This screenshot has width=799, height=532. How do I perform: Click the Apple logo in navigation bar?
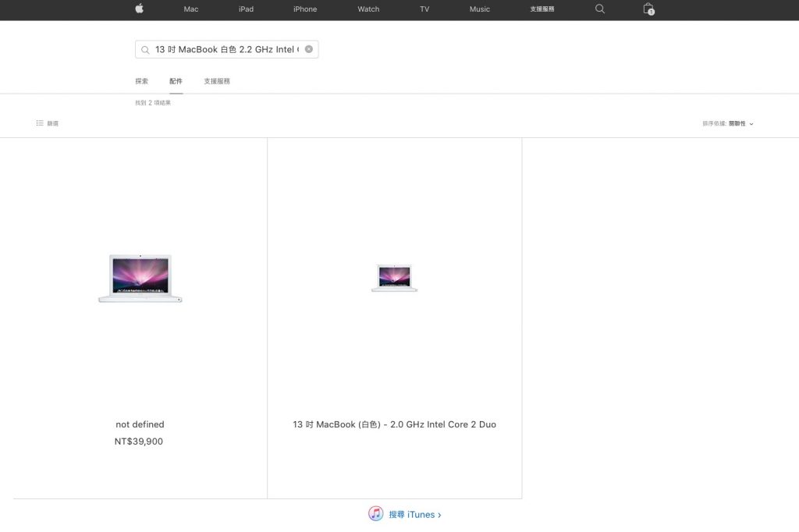click(139, 9)
